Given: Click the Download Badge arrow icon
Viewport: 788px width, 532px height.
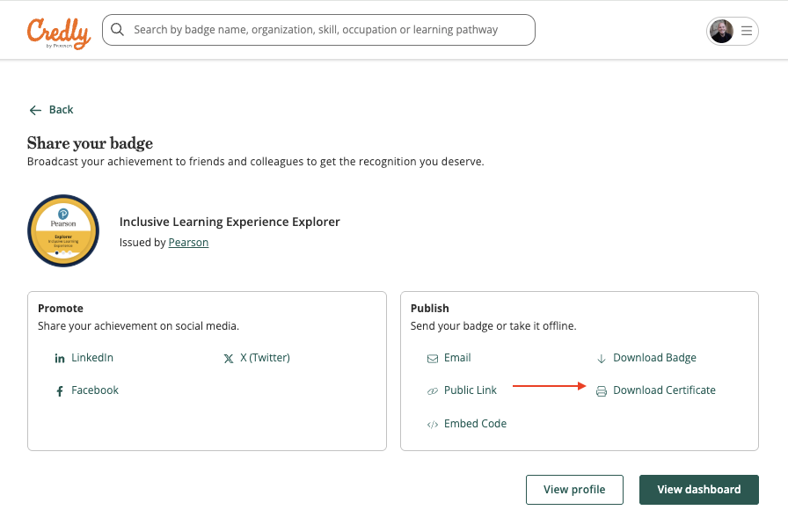Looking at the screenshot, I should pos(601,359).
